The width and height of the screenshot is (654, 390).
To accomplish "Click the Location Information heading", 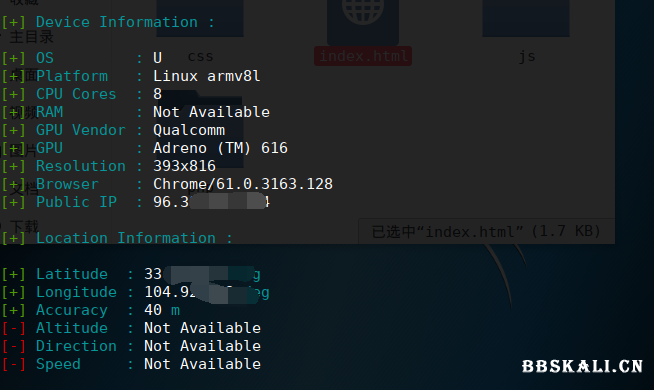I will pos(134,238).
